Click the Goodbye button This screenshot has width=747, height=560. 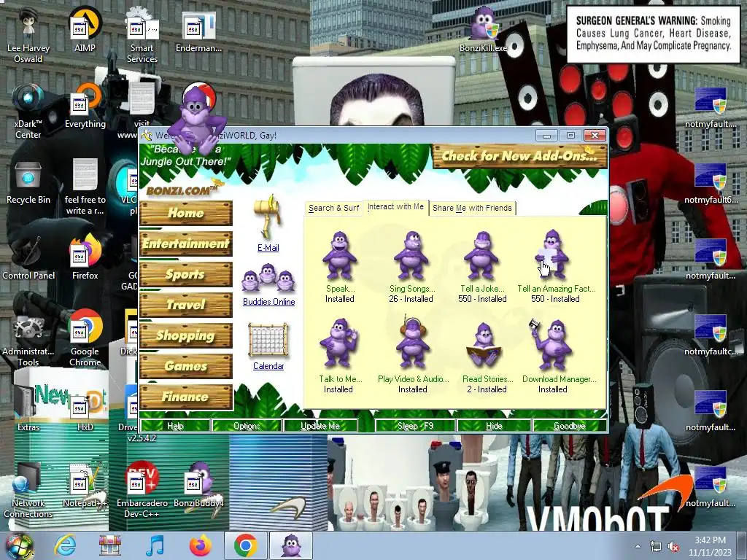(x=569, y=426)
